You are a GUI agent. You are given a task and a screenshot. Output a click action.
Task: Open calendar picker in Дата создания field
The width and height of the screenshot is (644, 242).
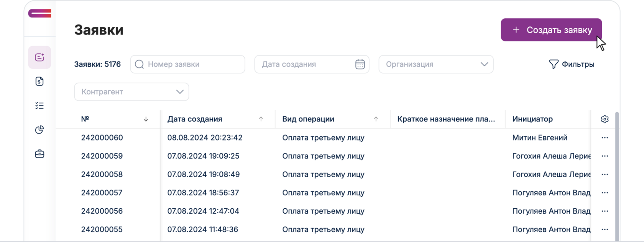(x=360, y=64)
